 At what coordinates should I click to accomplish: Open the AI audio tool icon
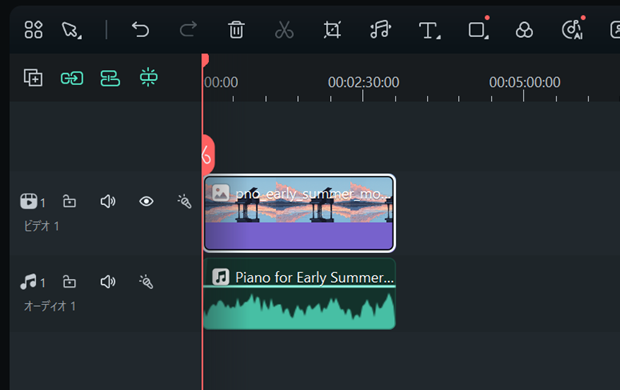572,30
